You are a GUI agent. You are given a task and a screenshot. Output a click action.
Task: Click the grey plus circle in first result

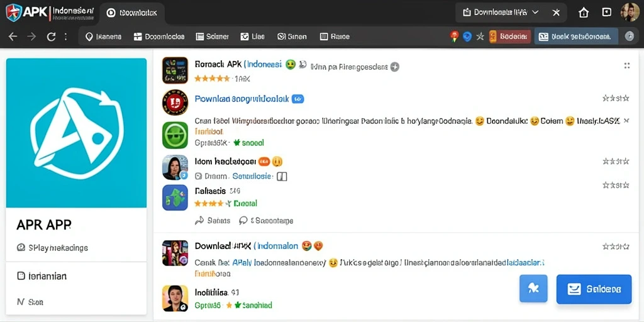[x=395, y=67]
